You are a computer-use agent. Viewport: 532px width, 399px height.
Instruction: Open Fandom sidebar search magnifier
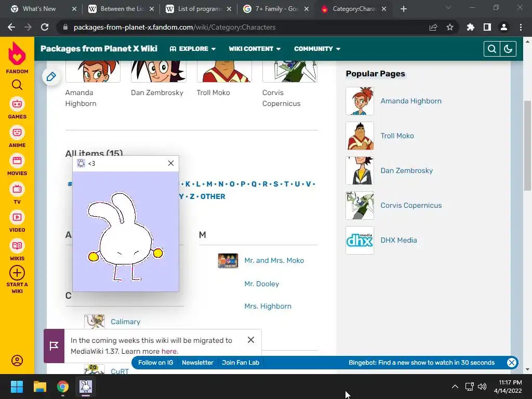pyautogui.click(x=17, y=85)
